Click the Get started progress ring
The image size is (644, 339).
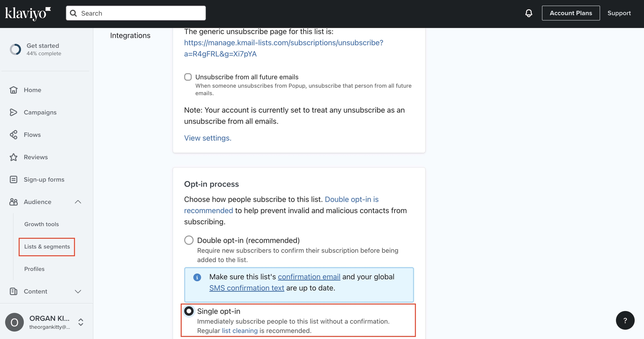click(15, 49)
